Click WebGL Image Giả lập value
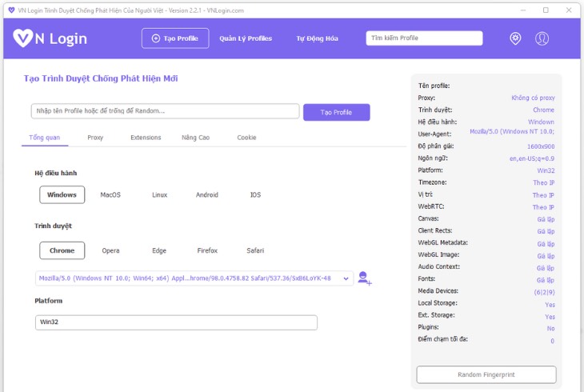 (546, 256)
